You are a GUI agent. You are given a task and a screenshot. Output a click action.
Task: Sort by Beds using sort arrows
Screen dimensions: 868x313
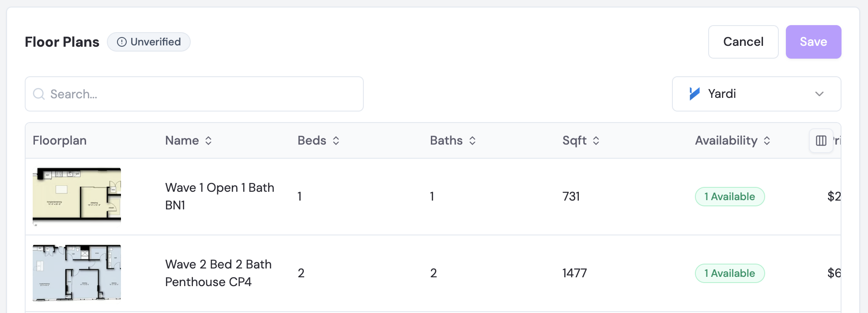(336, 141)
